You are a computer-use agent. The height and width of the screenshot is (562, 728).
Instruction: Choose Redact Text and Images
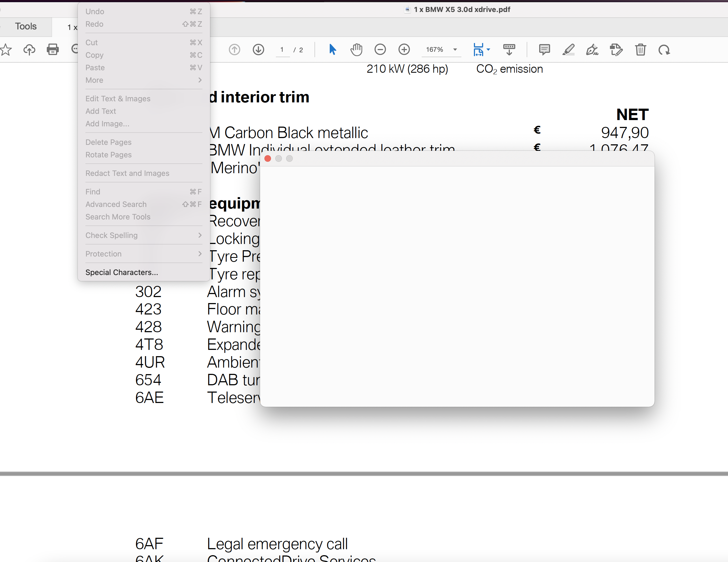click(x=128, y=173)
